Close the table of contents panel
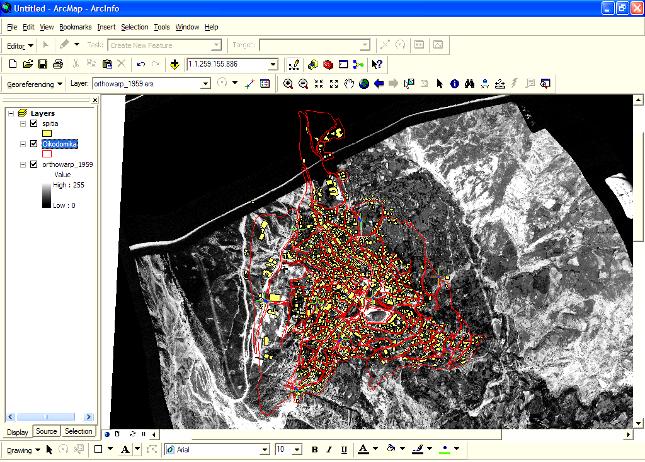This screenshot has height=462, width=645. 95,100
